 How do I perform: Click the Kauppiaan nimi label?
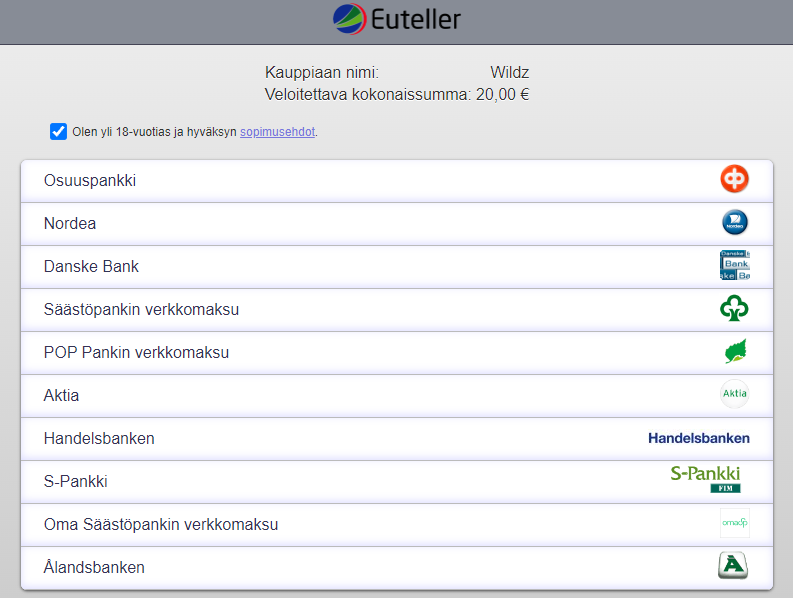[x=322, y=72]
